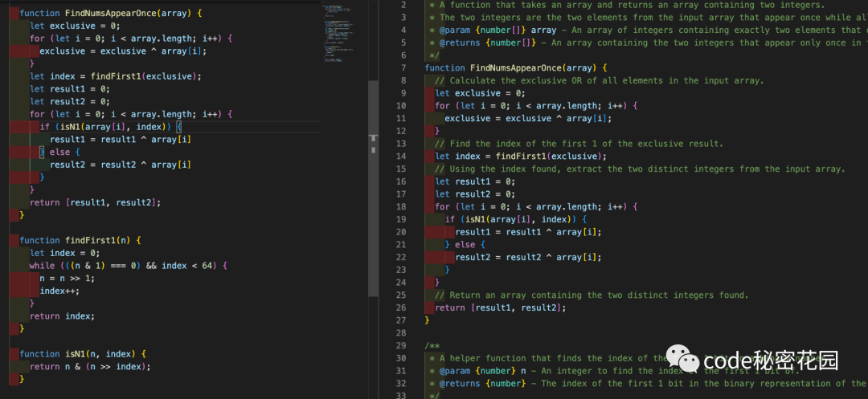Screen dimensions: 868x399
Task: Click 'exclusive = exclusive ^ array[i];' on numbered line 11
Action: pos(528,119)
